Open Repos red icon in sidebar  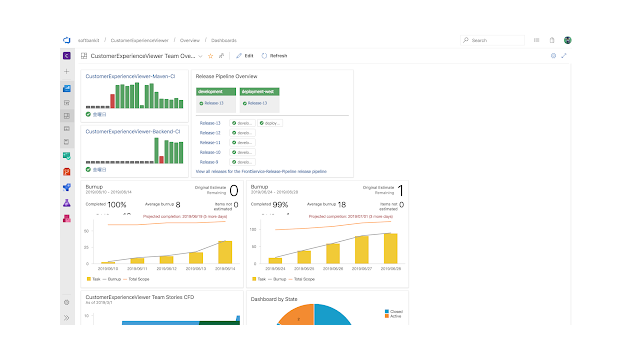point(67,172)
